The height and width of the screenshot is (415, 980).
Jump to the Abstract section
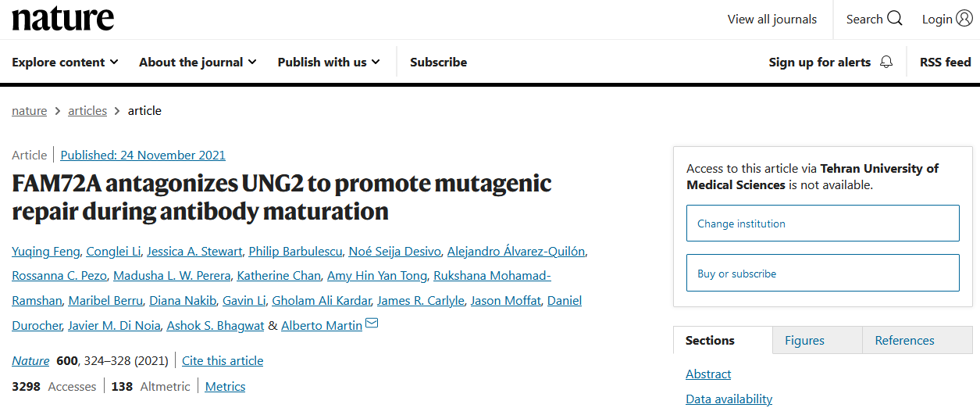[708, 374]
